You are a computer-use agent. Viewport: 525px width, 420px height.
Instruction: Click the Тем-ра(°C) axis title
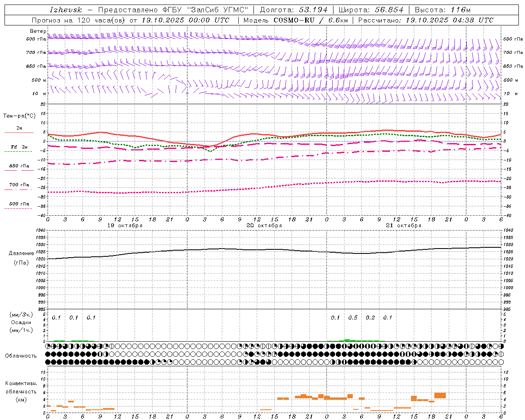[19, 116]
